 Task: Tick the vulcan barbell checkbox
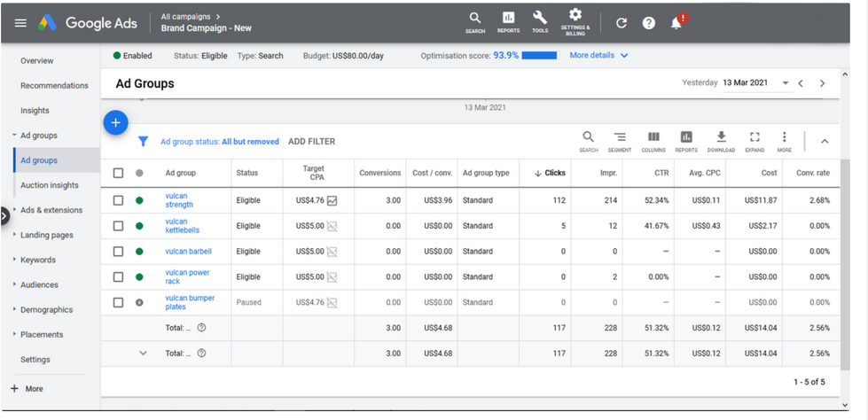pyautogui.click(x=118, y=252)
